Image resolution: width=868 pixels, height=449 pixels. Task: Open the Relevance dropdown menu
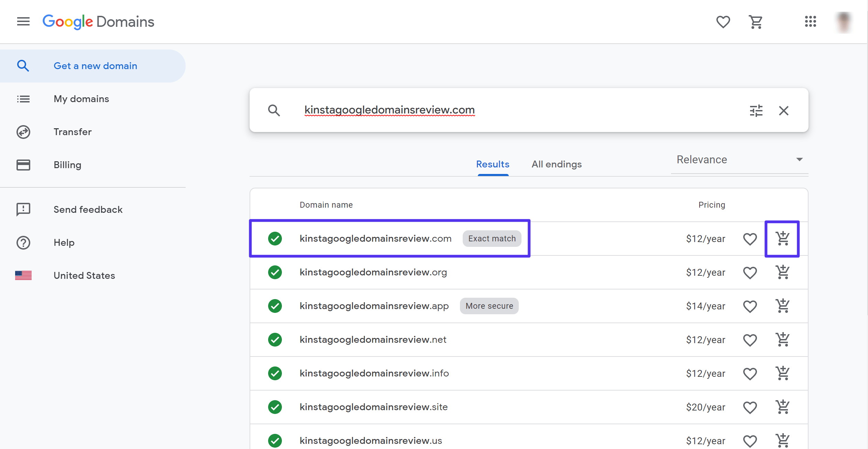739,159
